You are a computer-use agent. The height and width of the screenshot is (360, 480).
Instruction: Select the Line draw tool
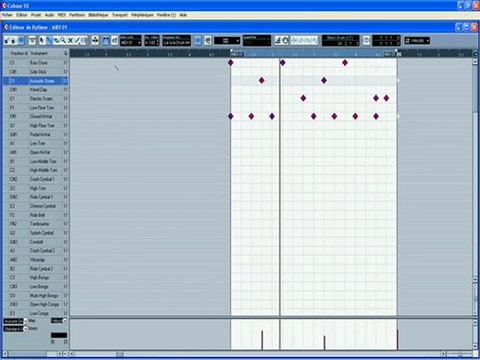point(77,41)
